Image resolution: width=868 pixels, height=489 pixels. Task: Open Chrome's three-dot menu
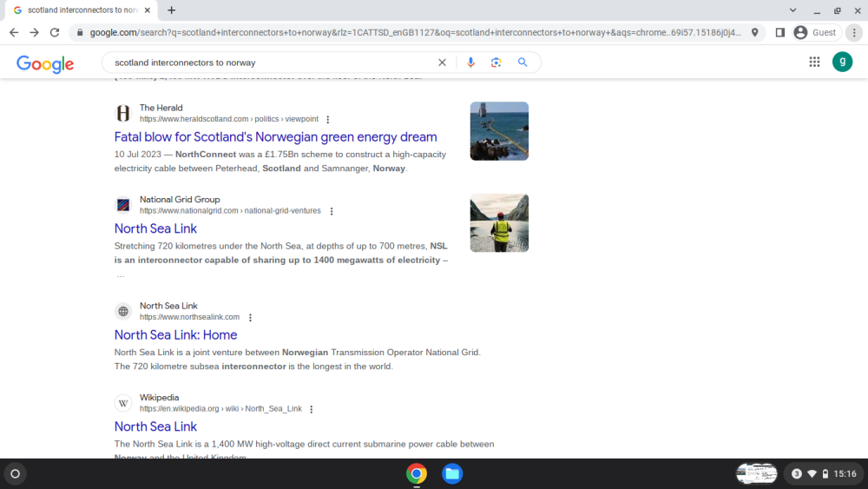pos(854,33)
